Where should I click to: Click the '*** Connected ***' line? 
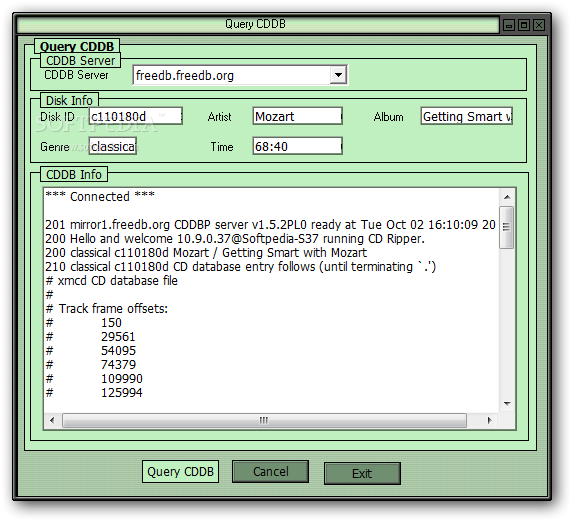(100, 196)
